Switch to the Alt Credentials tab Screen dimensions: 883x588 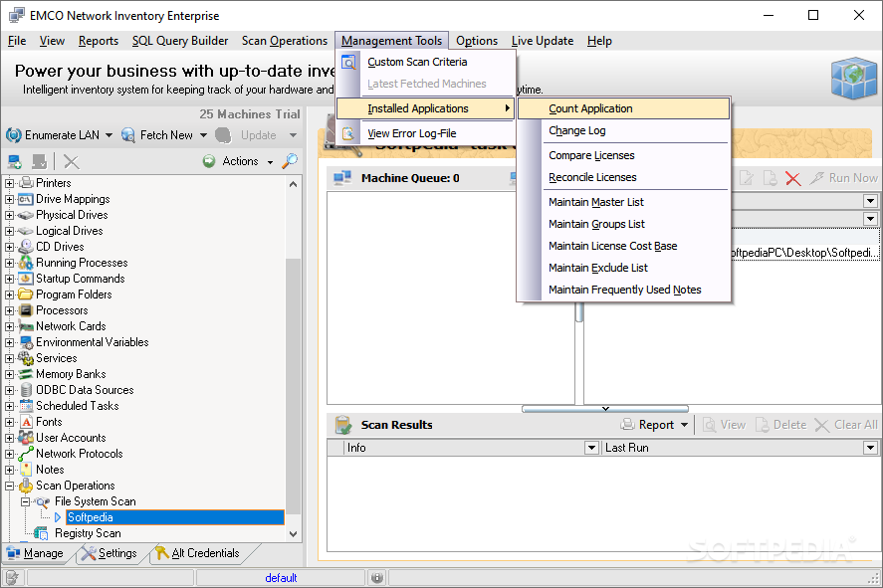click(x=197, y=553)
